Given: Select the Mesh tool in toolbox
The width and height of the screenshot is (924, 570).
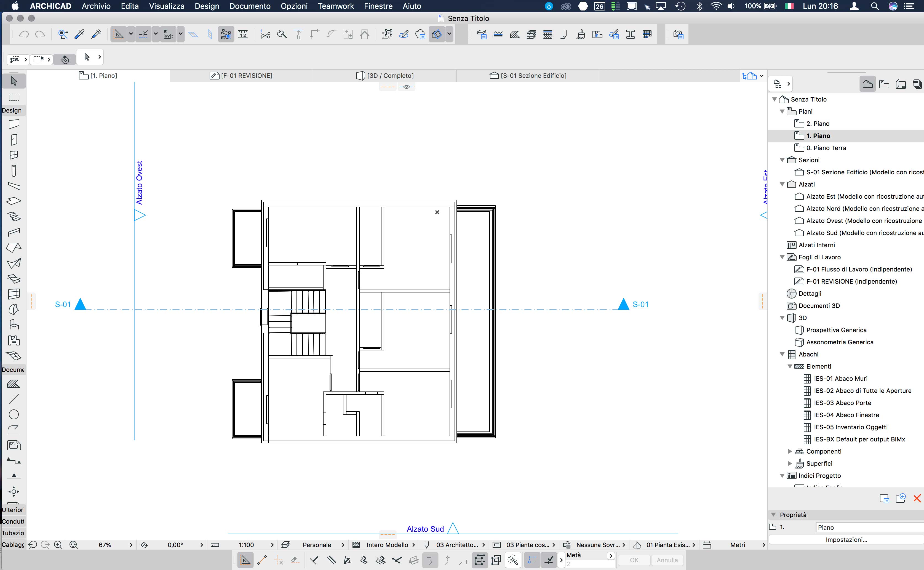Looking at the screenshot, I should click(14, 356).
